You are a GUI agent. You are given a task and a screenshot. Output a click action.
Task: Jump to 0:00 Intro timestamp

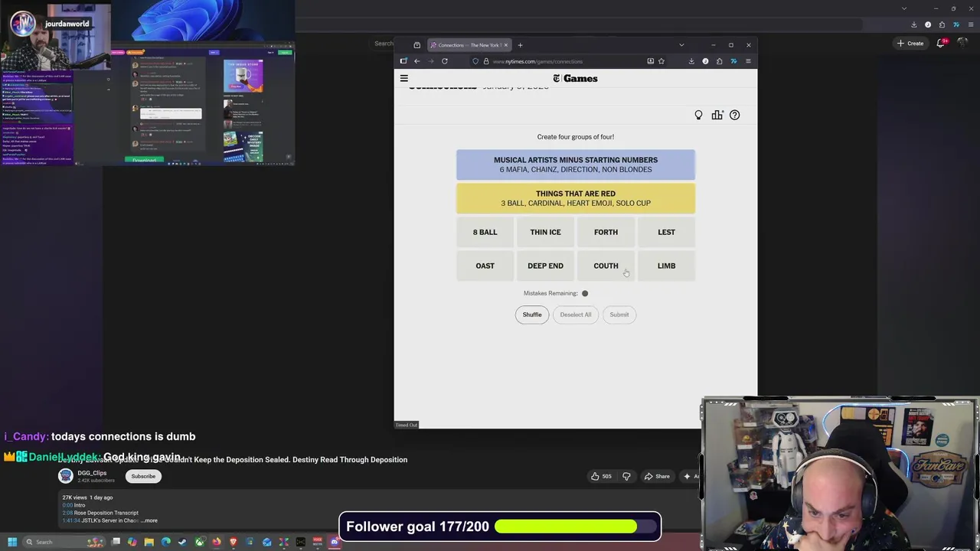coord(68,505)
